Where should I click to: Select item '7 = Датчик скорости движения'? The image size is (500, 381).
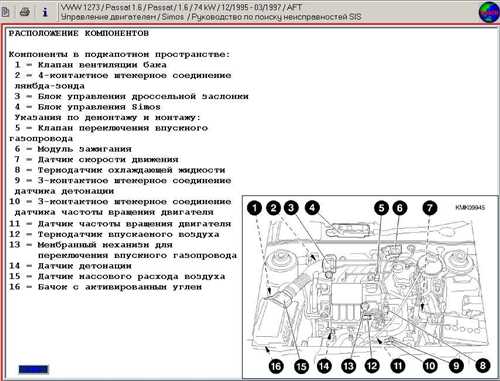point(97,159)
